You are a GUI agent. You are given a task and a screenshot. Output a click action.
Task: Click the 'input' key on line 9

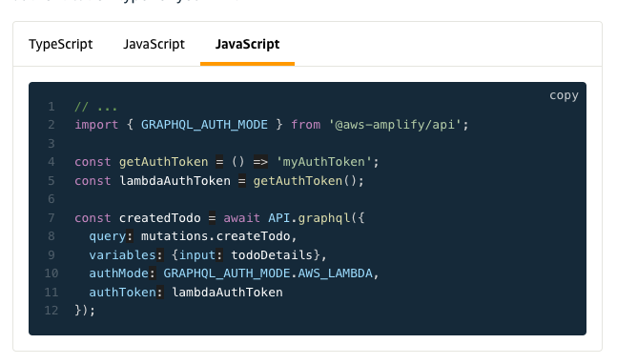coord(197,255)
